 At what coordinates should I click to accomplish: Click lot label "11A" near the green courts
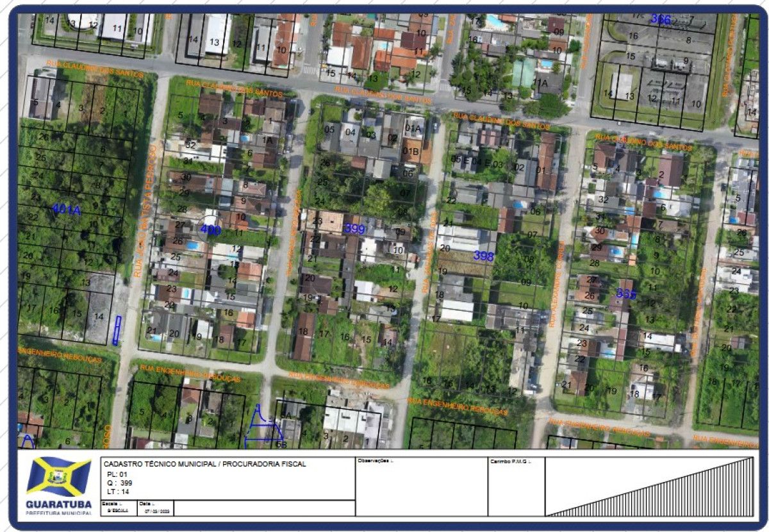(x=542, y=83)
